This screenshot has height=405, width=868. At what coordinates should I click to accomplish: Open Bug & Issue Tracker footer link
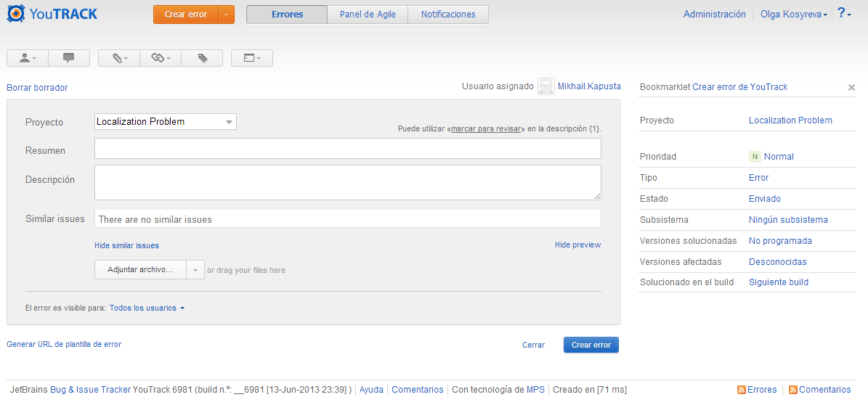(x=90, y=390)
